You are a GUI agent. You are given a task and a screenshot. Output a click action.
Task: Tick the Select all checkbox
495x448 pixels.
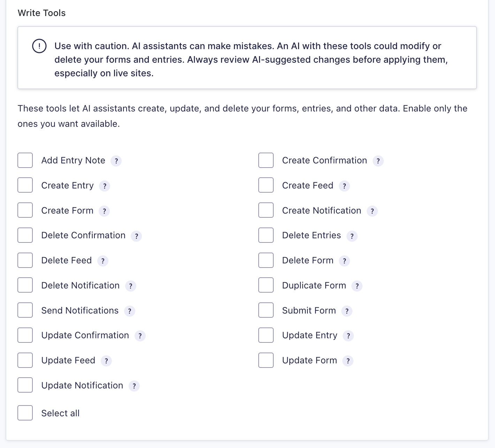tap(25, 413)
